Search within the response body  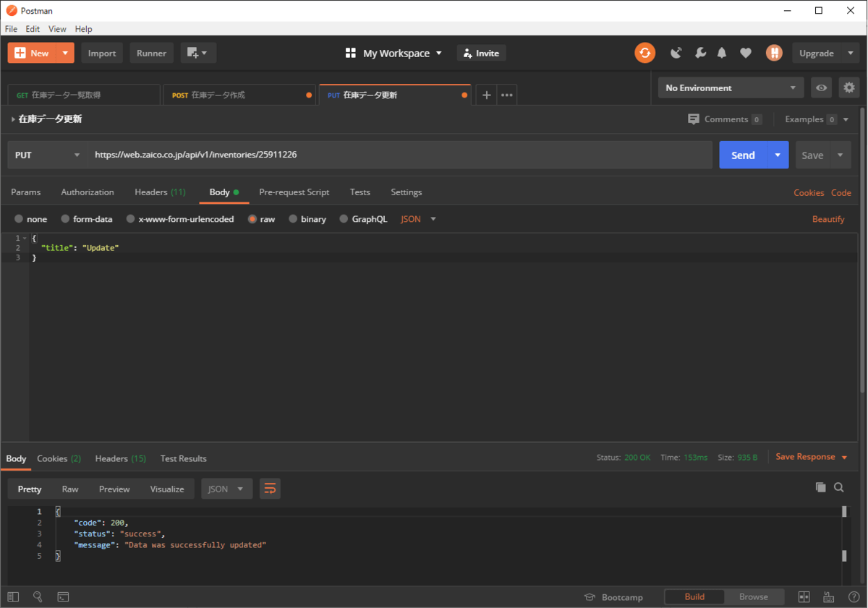click(x=839, y=487)
